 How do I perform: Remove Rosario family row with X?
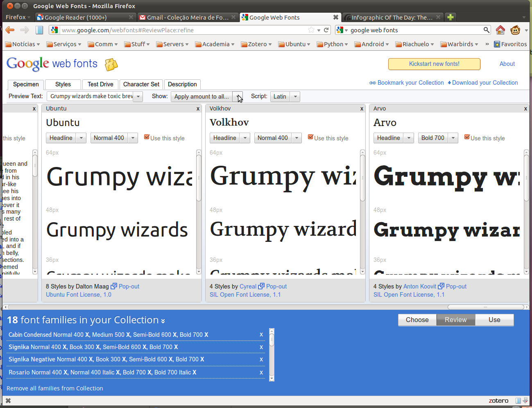[261, 372]
